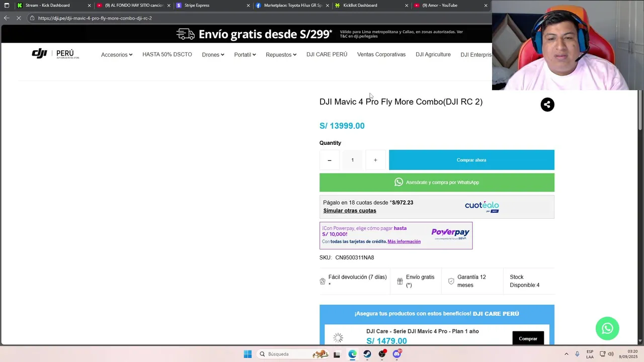
Task: Open OBS Studio from the taskbar
Action: coord(382,354)
